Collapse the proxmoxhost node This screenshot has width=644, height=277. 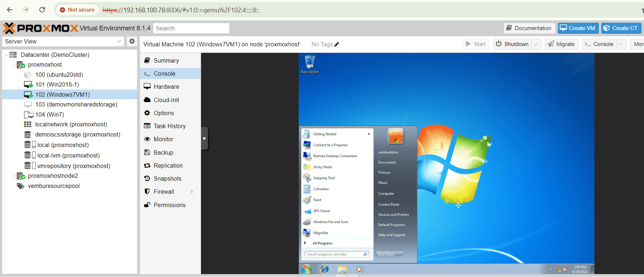coord(14,65)
